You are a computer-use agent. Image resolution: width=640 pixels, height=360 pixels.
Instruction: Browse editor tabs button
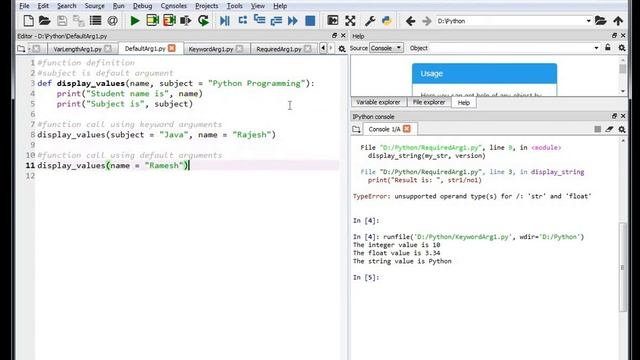(21, 49)
